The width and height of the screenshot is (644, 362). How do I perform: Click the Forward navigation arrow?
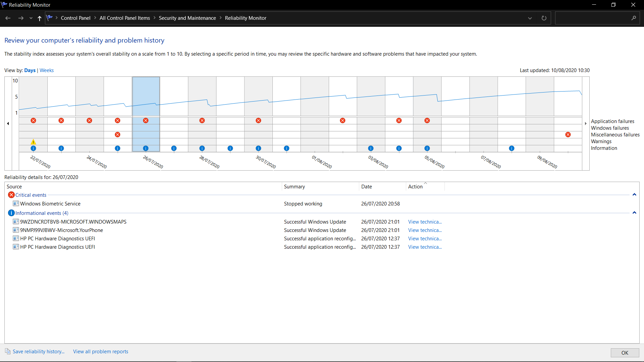(x=21, y=18)
